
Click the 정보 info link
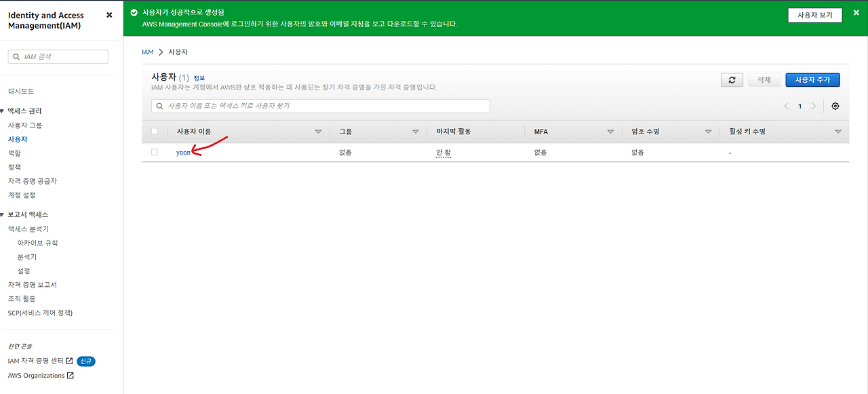[x=199, y=78]
